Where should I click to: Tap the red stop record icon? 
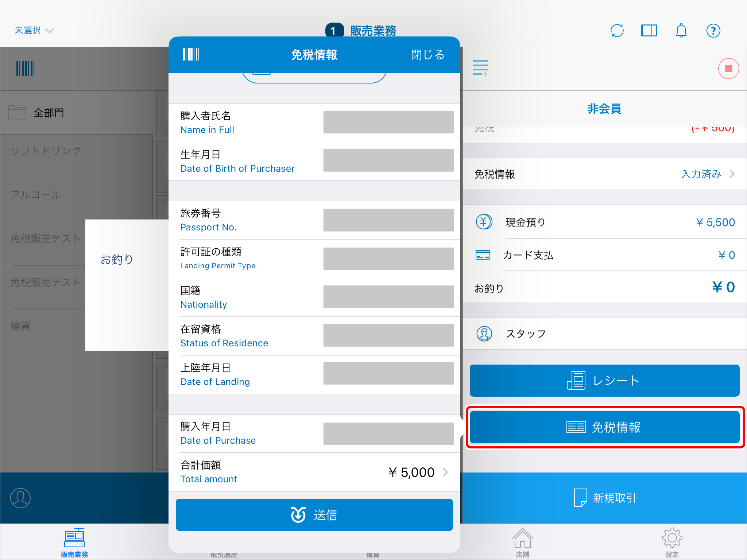pyautogui.click(x=728, y=69)
